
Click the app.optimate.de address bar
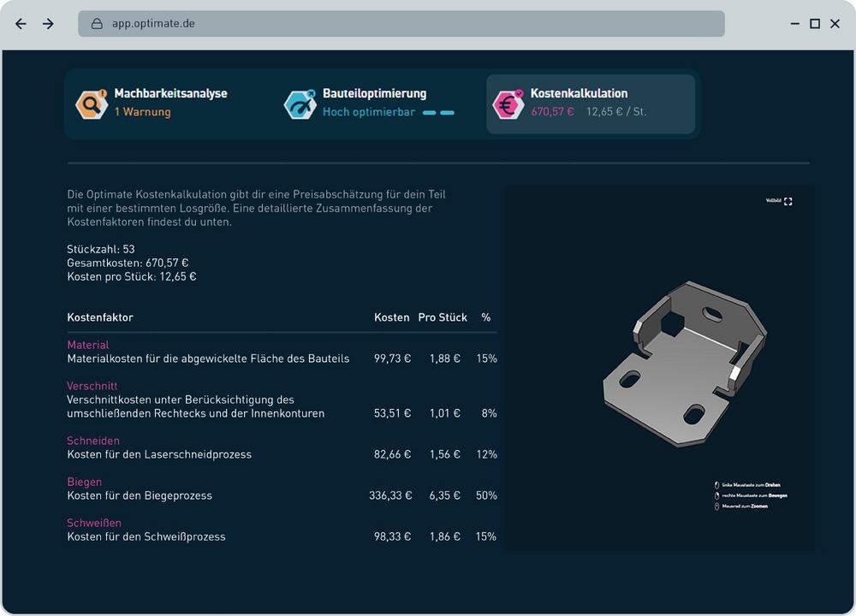point(401,24)
